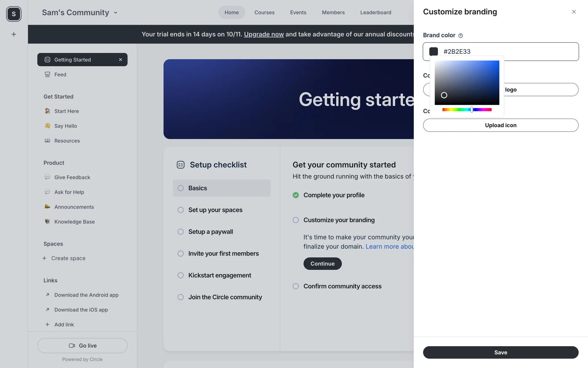The image size is (588, 368).
Task: Expand the Complete your profile item
Action: coord(334,195)
